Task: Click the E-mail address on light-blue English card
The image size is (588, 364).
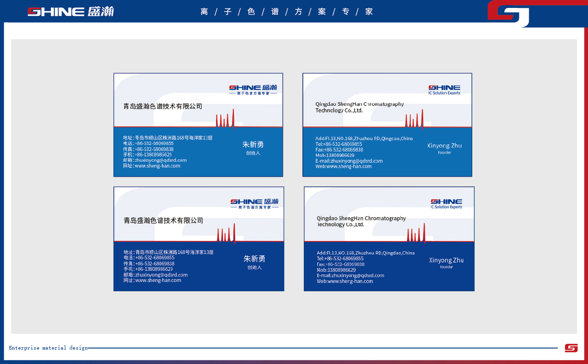Action: pyautogui.click(x=349, y=161)
